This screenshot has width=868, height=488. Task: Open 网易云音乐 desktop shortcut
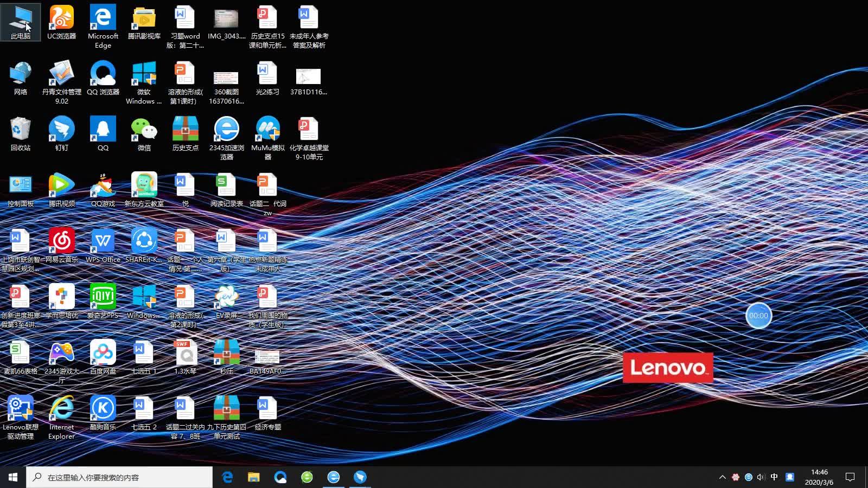click(x=62, y=246)
